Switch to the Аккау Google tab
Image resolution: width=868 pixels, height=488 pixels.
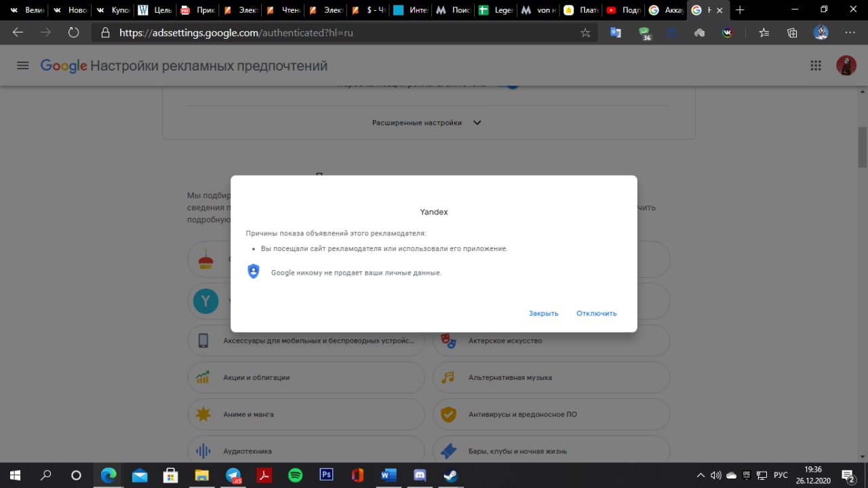(x=667, y=10)
